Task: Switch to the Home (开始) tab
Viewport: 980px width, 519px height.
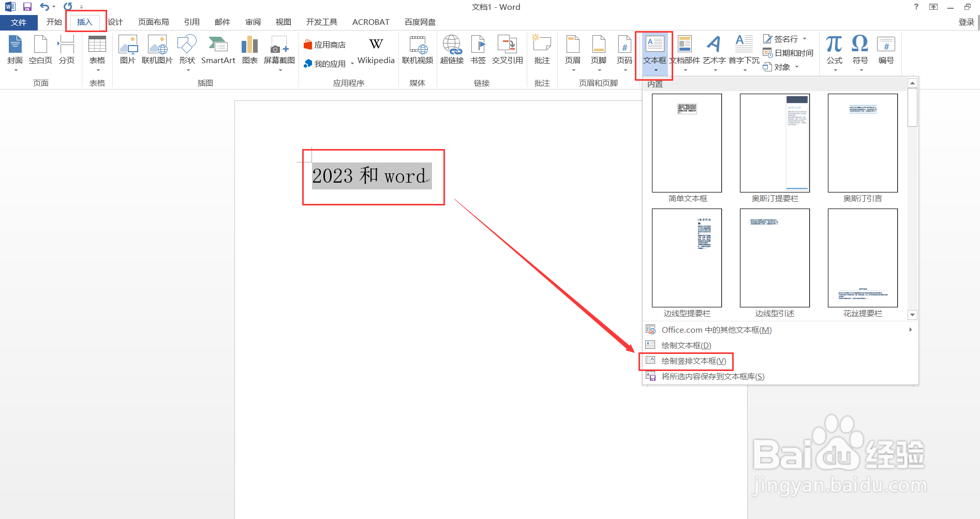Action: [x=54, y=22]
